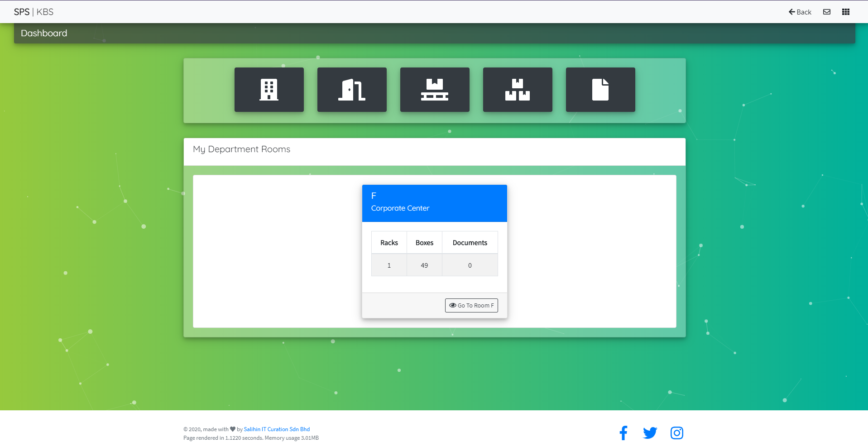Screen dimensions: 868x447
Task: Visit the Instagram page icon
Action: (677, 433)
